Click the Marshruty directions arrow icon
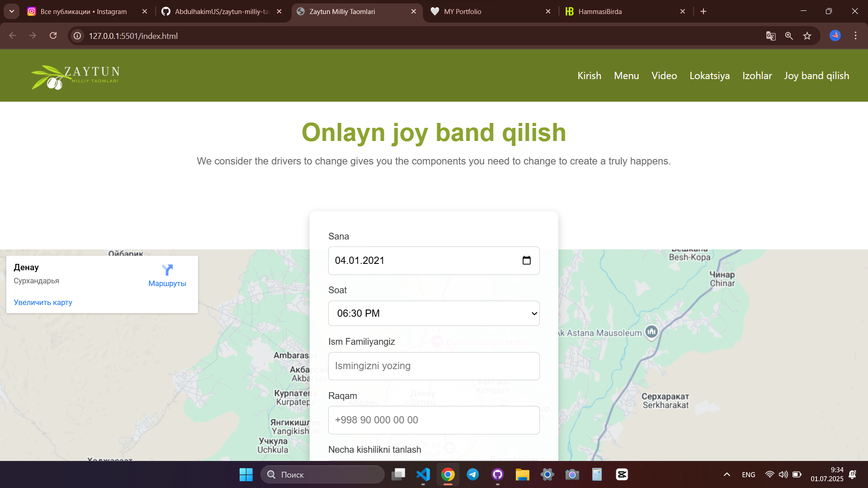 167,270
